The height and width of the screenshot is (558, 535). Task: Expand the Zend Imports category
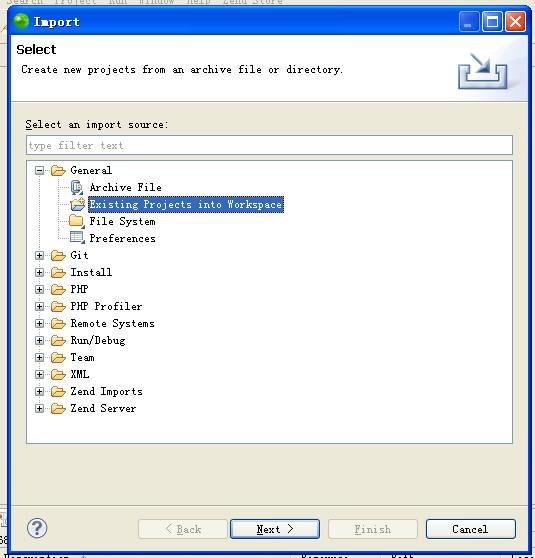tap(40, 391)
